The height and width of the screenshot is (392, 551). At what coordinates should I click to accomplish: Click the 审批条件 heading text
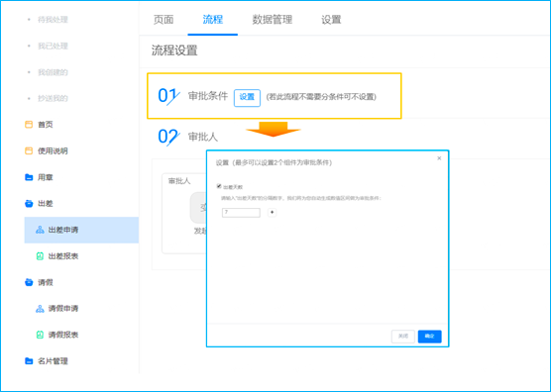point(208,96)
